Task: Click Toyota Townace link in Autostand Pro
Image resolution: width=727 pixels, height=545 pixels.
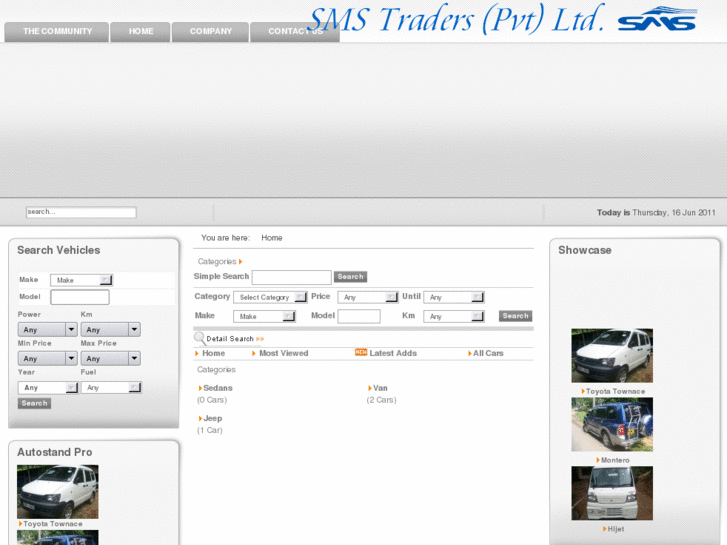Action: tap(53, 524)
